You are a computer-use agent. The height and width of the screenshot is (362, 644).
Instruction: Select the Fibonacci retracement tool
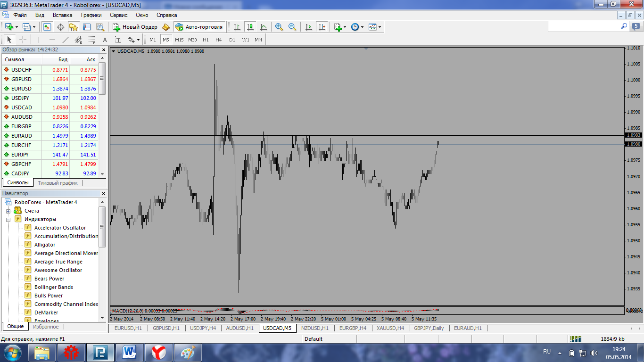click(x=91, y=40)
